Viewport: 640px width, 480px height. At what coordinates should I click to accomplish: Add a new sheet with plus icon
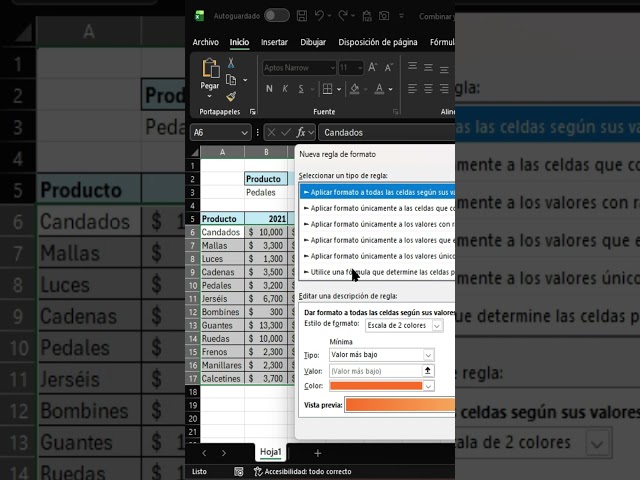[x=318, y=453]
